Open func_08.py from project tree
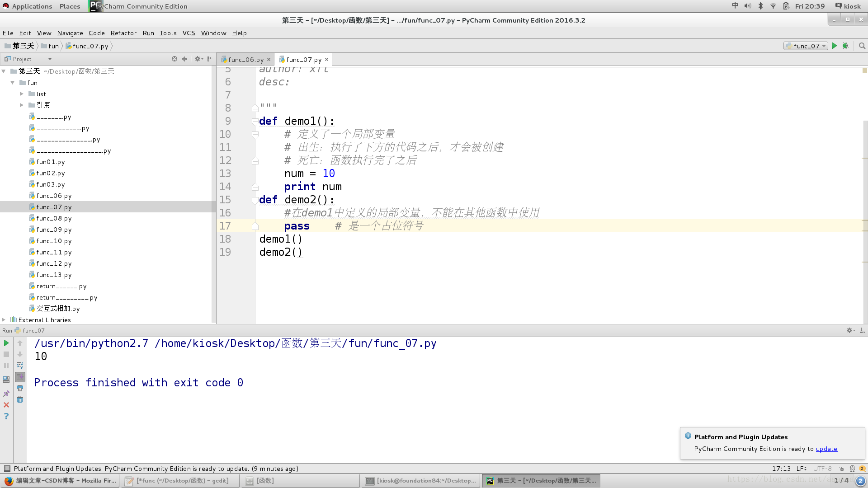This screenshot has height=488, width=868. pos(54,218)
